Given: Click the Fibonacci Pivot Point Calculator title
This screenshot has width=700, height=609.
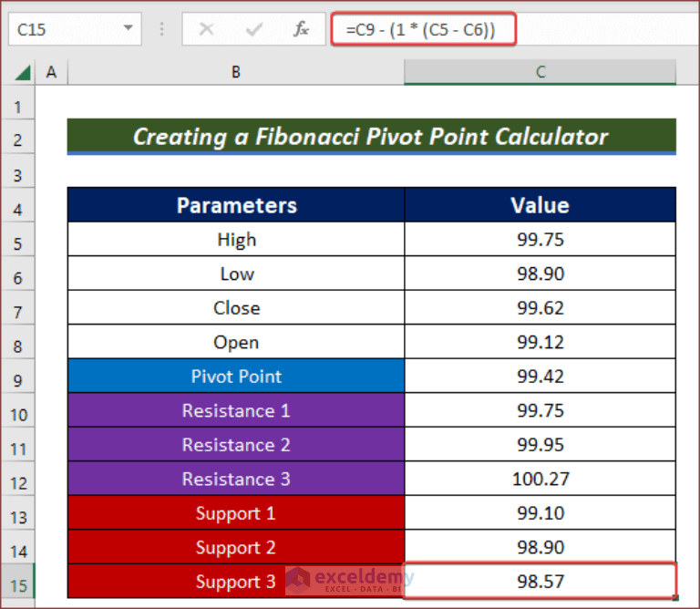Looking at the screenshot, I should click(x=372, y=137).
